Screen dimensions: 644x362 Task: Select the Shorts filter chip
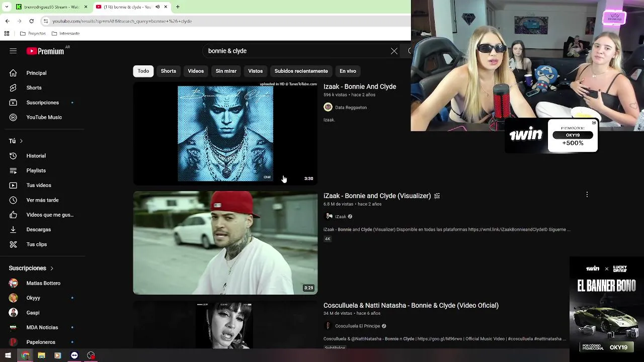(x=169, y=71)
